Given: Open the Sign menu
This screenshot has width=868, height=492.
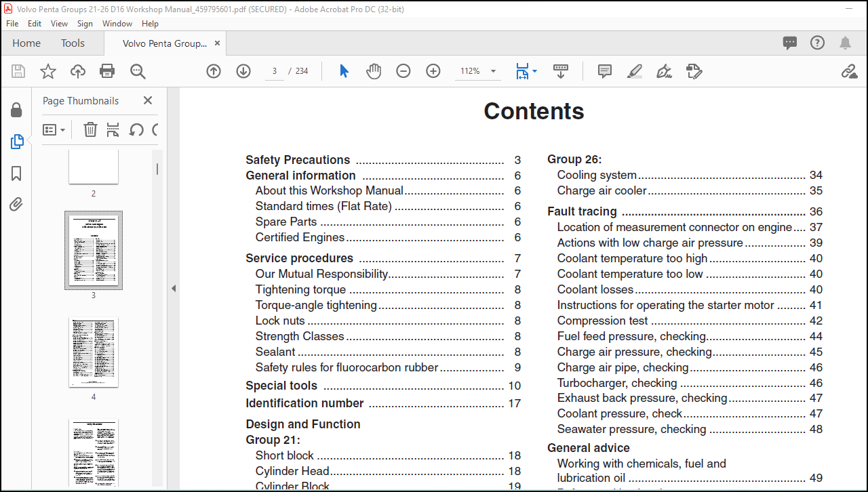Looking at the screenshot, I should point(85,23).
